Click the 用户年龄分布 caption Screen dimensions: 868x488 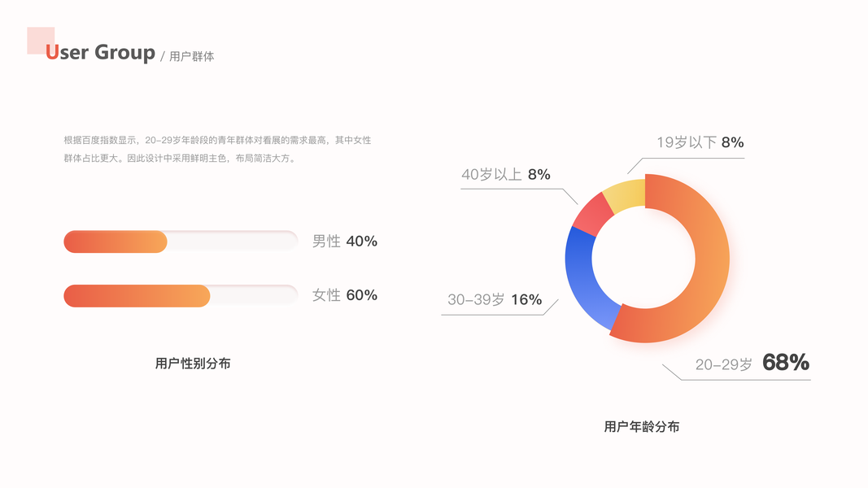point(642,426)
